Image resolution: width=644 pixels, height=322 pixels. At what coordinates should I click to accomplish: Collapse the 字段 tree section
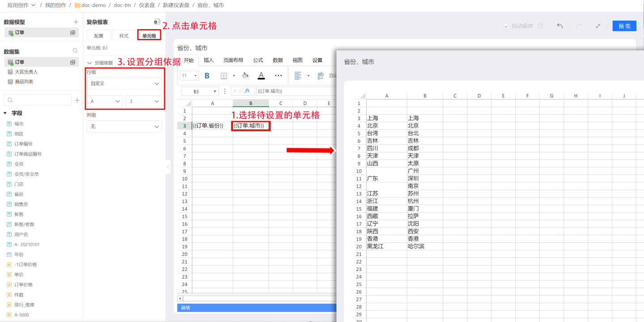pos(5,113)
